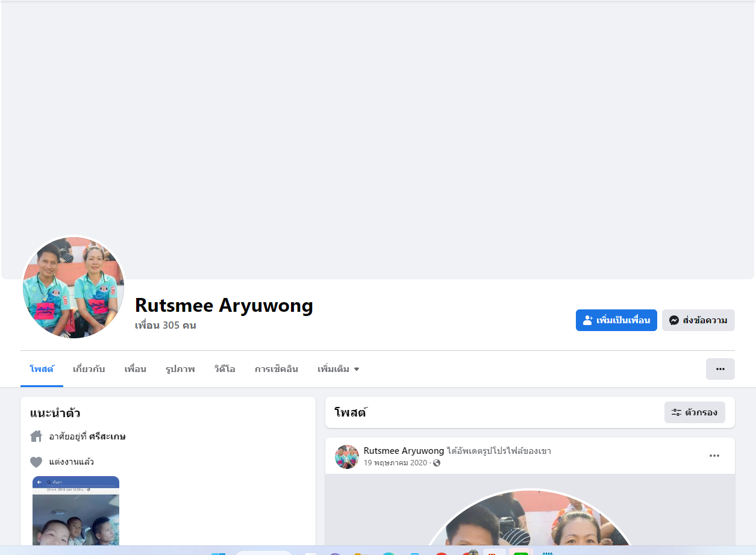Expand the เพิ่มเติม (More) dropdown
The height and width of the screenshot is (555, 756).
(338, 369)
